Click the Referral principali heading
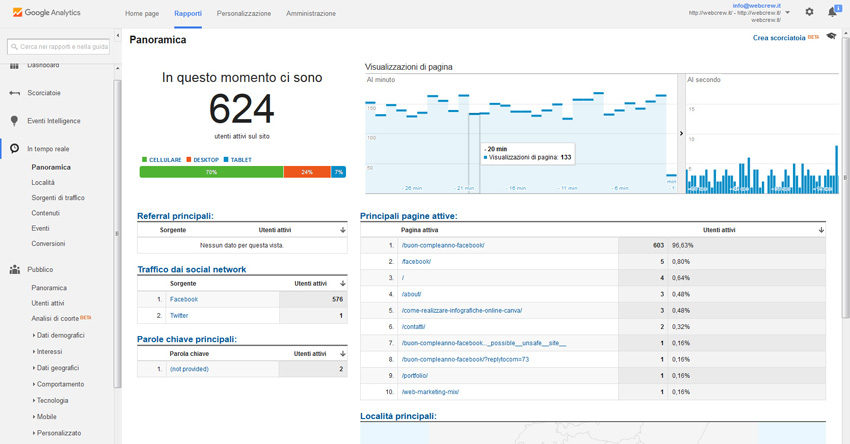The image size is (850, 444). [x=175, y=216]
